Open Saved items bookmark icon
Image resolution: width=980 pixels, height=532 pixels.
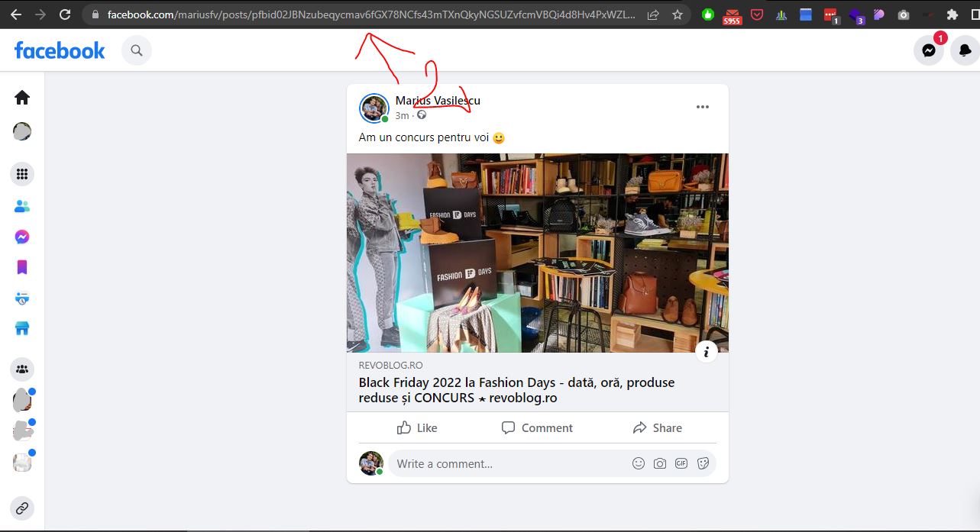coord(22,267)
